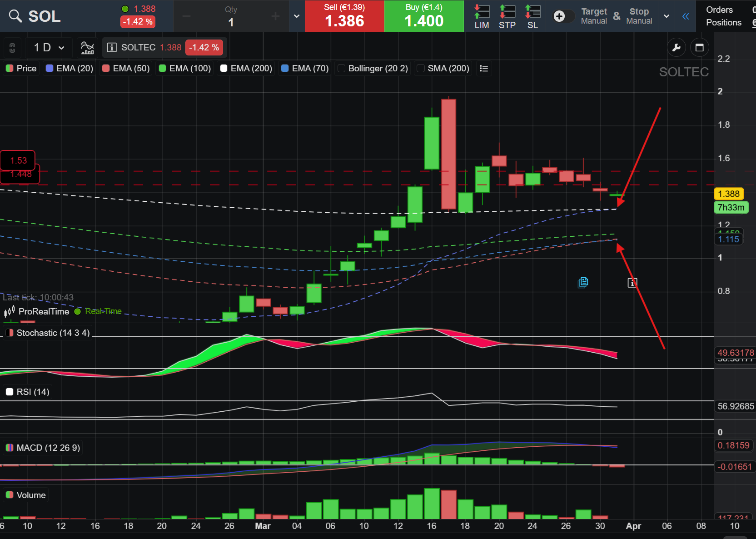Increase quantity with the plus button
Image resolution: width=756 pixels, height=539 pixels.
(275, 16)
